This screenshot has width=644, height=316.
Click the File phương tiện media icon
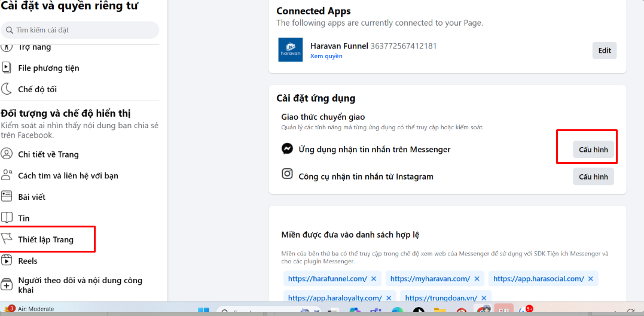[x=7, y=68]
